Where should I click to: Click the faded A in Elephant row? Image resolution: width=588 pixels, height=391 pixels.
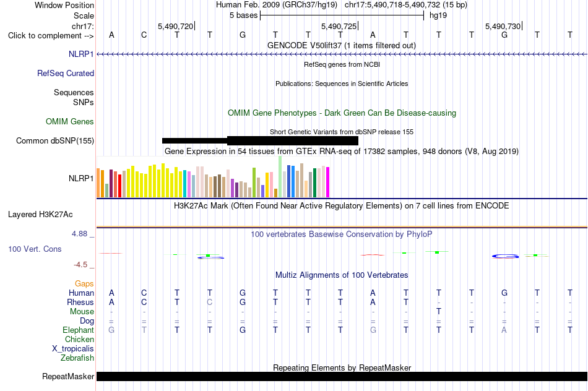coord(504,330)
